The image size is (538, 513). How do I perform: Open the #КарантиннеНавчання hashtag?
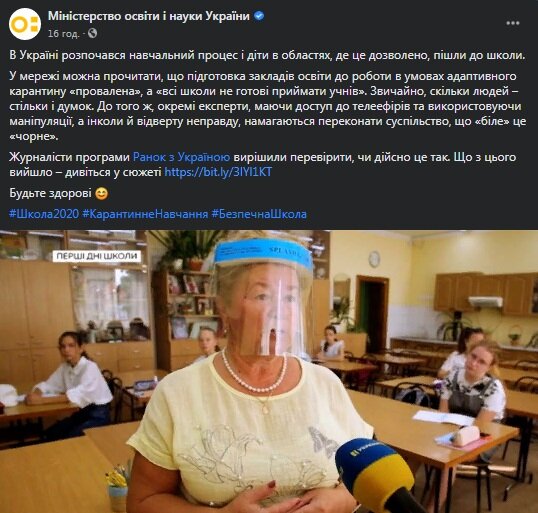145,214
